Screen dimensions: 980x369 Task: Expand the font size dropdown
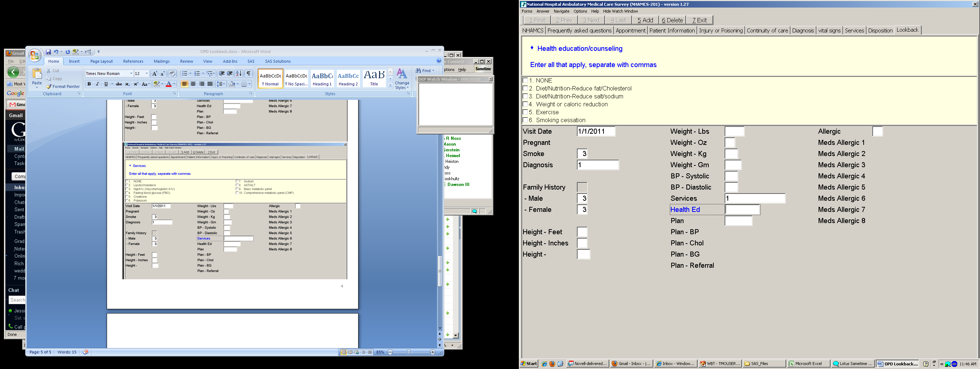pos(147,74)
